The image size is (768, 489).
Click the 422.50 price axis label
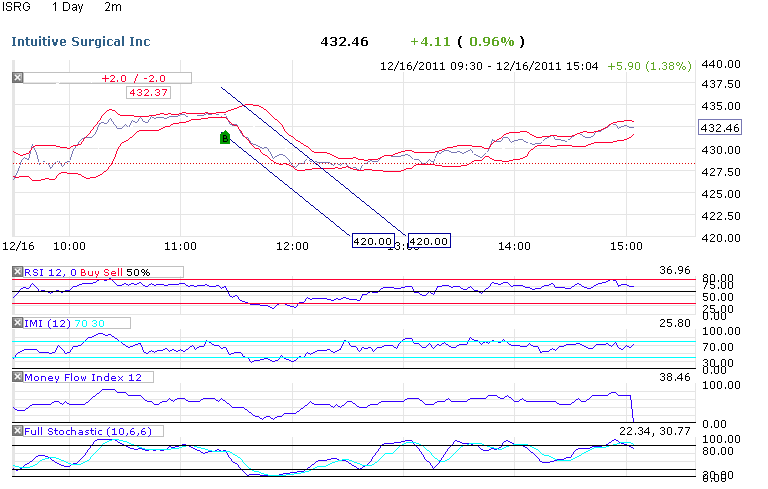[x=721, y=216]
